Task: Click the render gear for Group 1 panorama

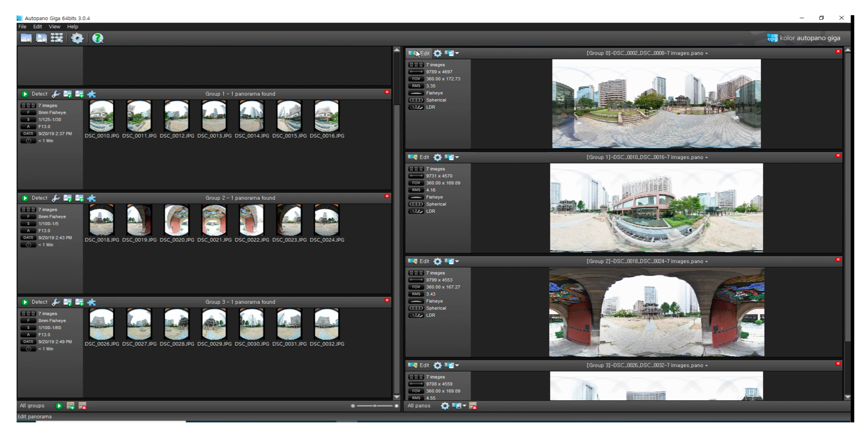Action: [x=437, y=157]
